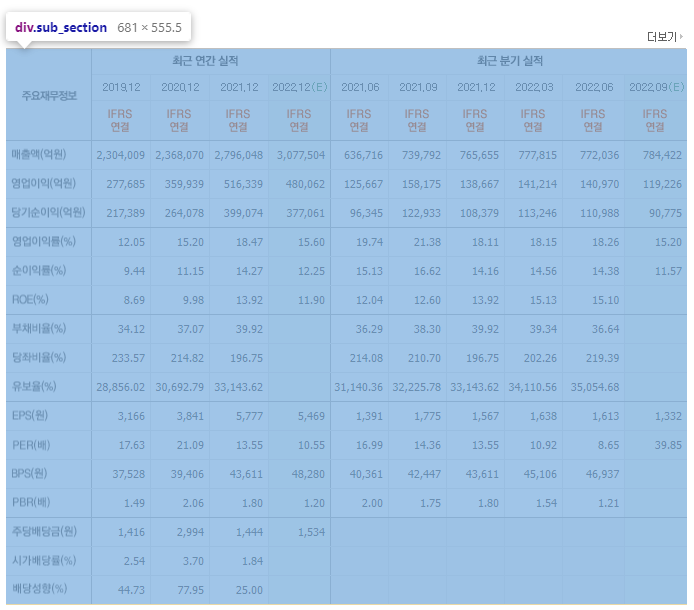This screenshot has height=610, width=694.
Task: Select the 영업이익률(%) row label
Action: [44, 241]
